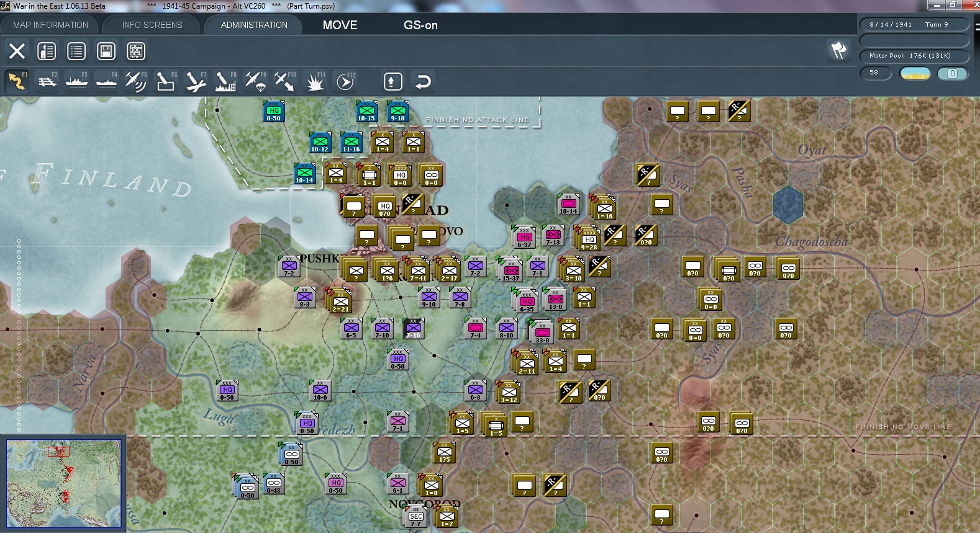The height and width of the screenshot is (533, 980).
Task: Click the grid-pattern toolbar icon
Action: [x=136, y=51]
